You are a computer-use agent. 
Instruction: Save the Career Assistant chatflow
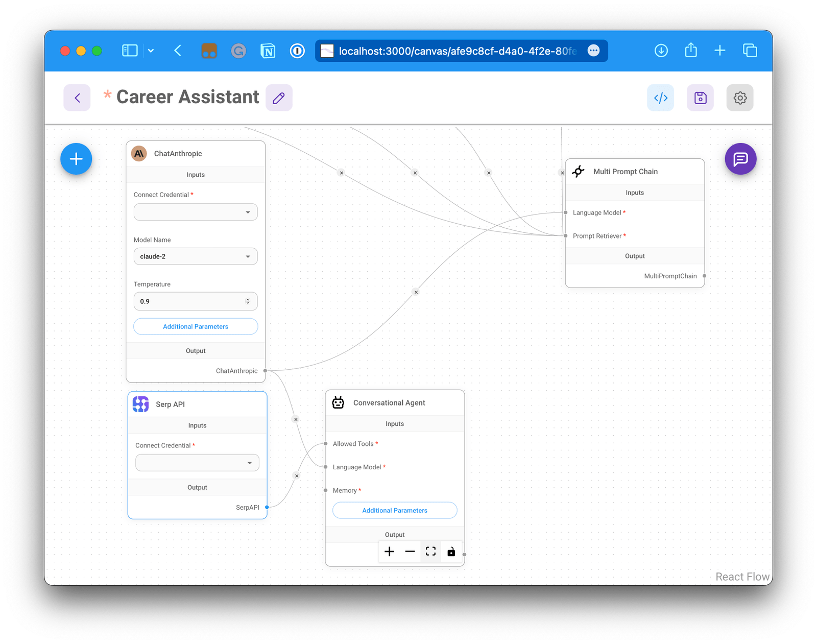point(700,98)
